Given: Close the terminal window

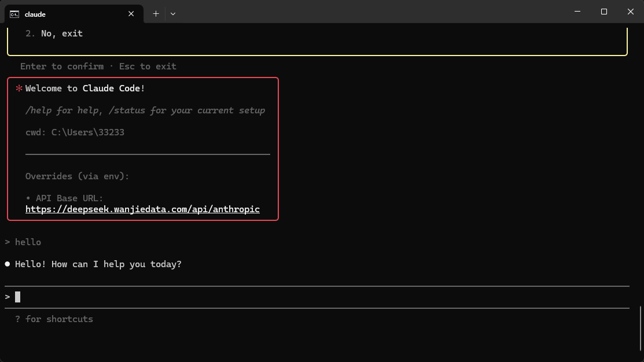Looking at the screenshot, I should (630, 12).
